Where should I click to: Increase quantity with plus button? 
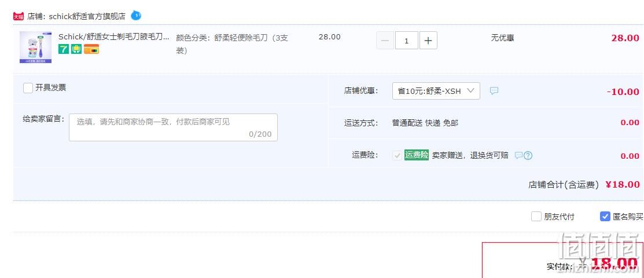[x=428, y=41]
